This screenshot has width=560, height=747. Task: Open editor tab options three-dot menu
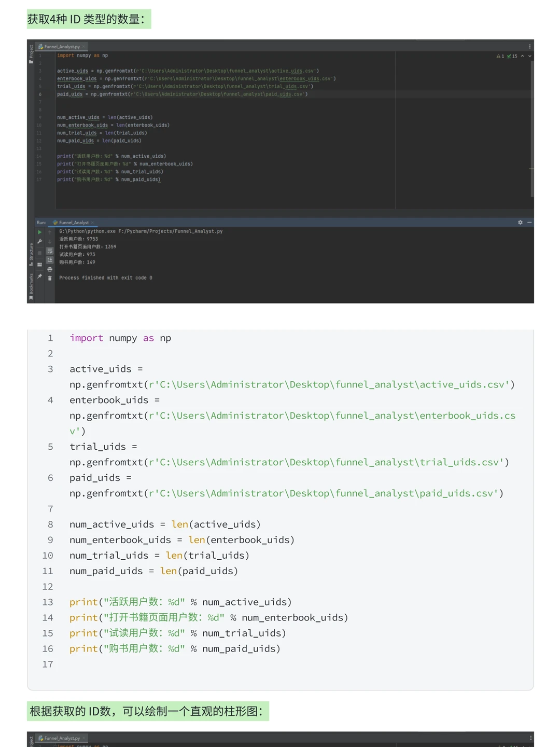coord(529,47)
